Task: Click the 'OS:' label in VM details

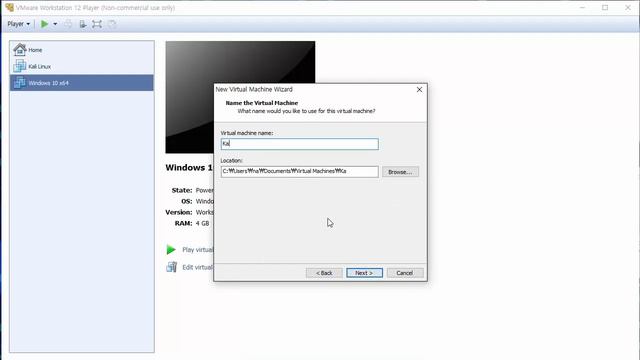Action: (187, 201)
